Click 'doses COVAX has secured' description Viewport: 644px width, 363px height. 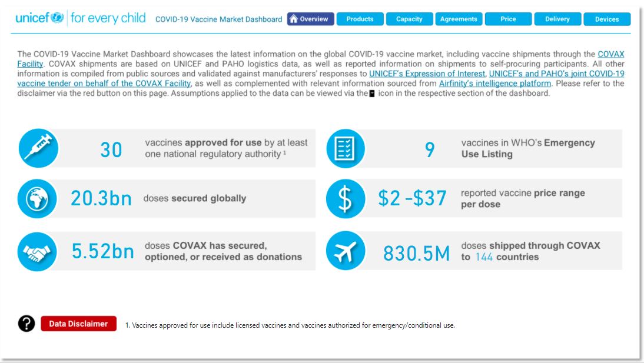point(223,251)
